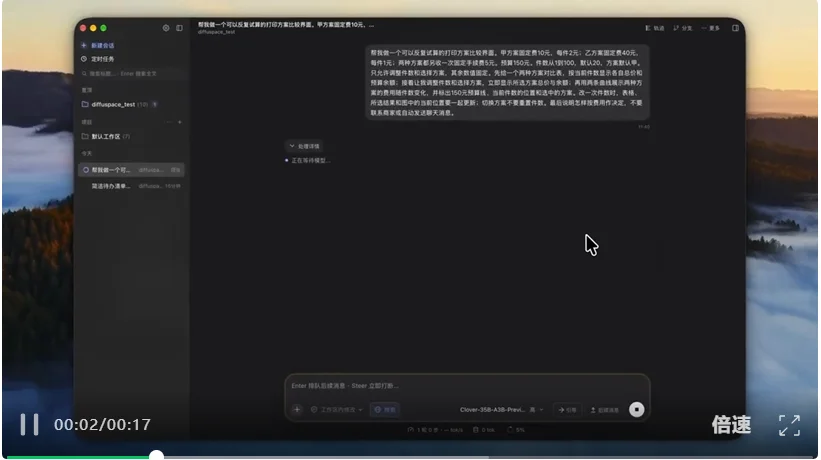Open the playback speed (倍速) option
821x460 pixels.
pos(731,425)
